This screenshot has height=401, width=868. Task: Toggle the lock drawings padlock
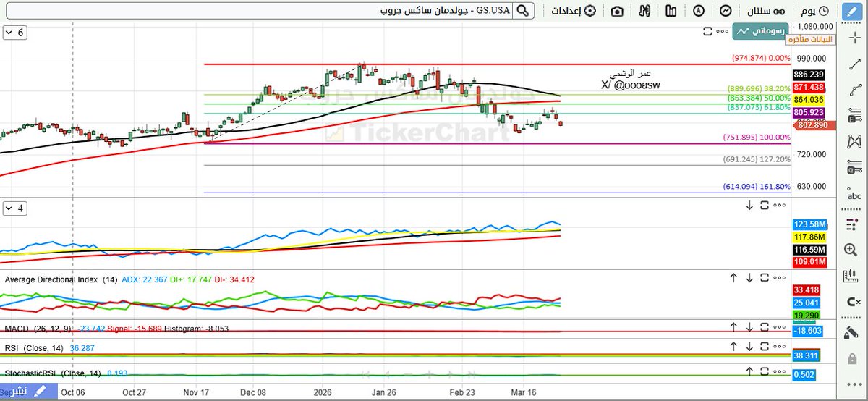(854, 358)
